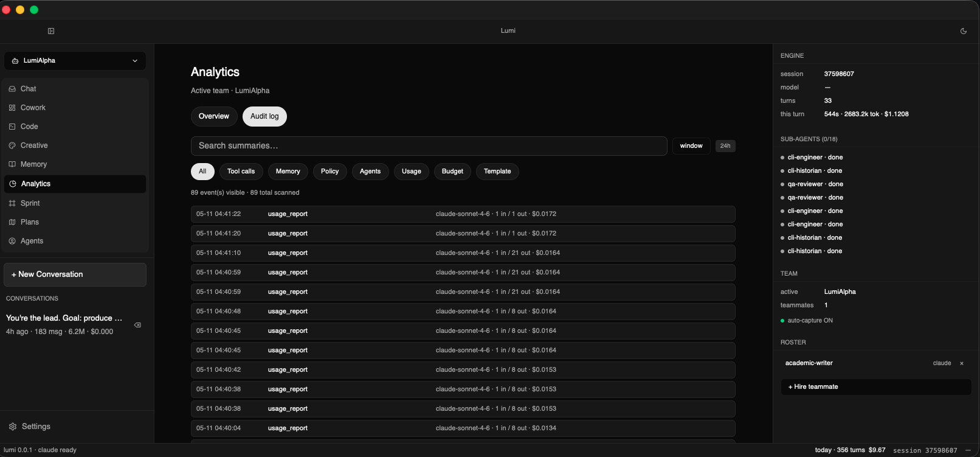The image size is (980, 457).
Task: Open the 04:40:42 usage_report event
Action: click(463, 370)
